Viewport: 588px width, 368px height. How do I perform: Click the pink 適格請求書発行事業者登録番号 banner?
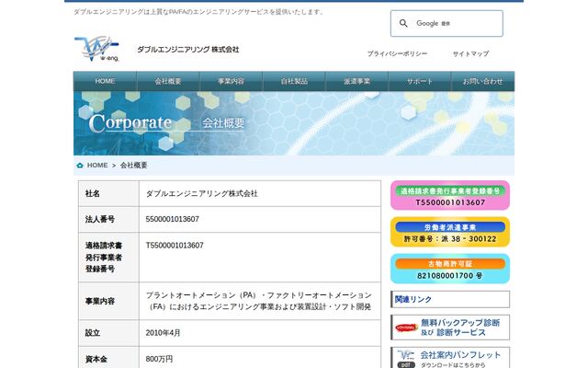point(450,195)
